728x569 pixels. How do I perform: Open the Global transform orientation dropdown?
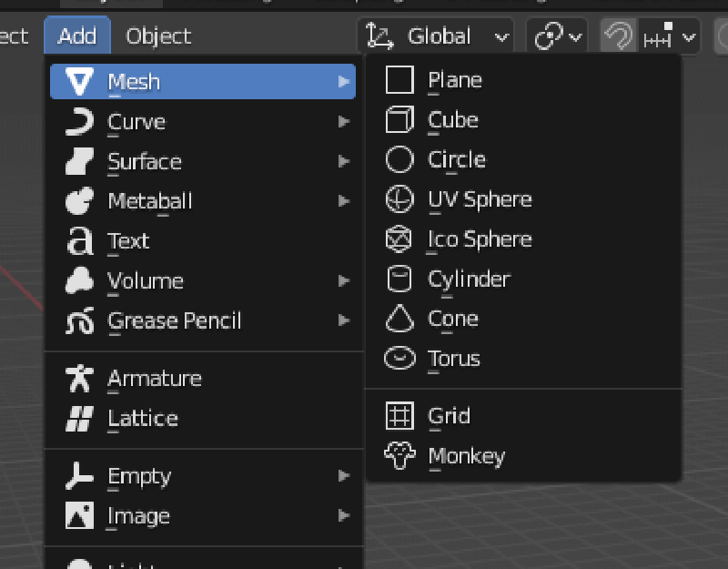tap(436, 37)
